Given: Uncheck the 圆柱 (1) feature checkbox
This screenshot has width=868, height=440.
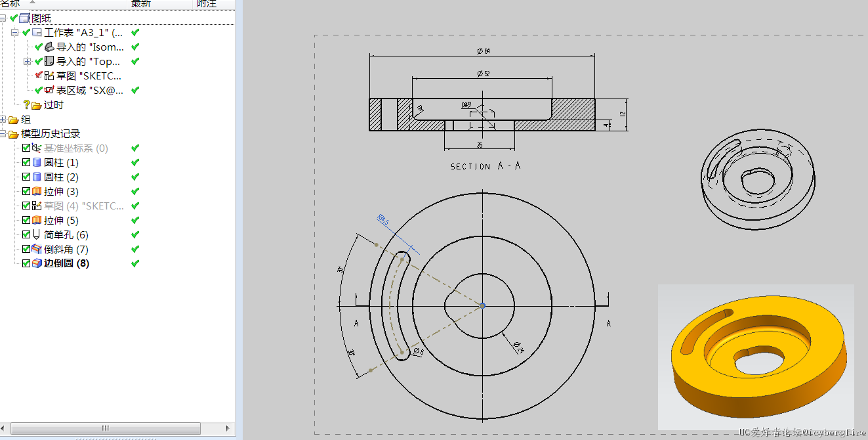Looking at the screenshot, I should tap(26, 163).
